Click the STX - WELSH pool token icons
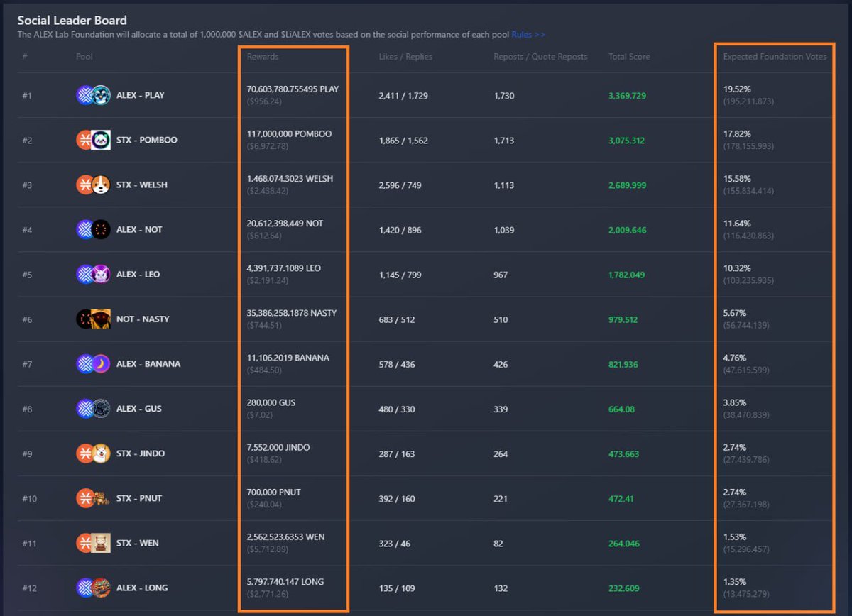 point(93,185)
